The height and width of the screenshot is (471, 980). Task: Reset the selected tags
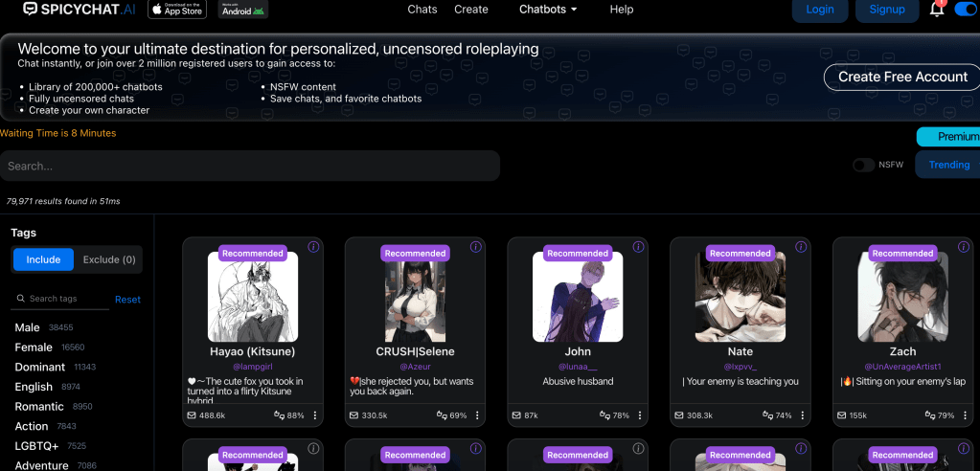(127, 300)
